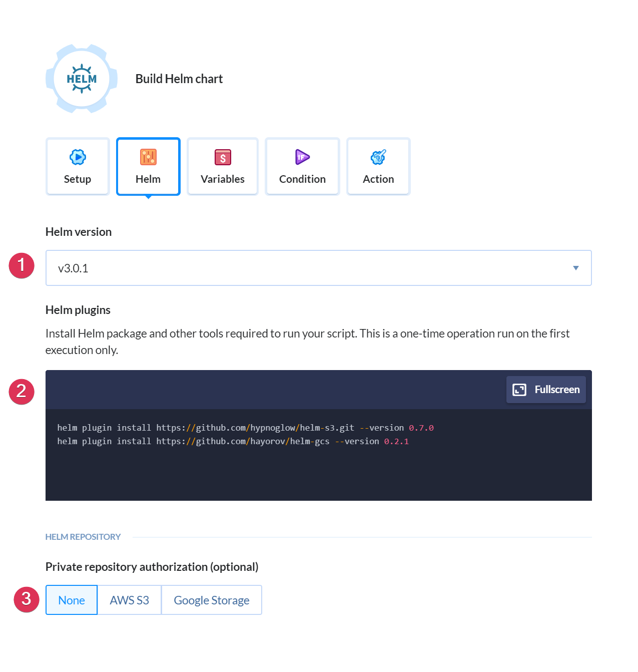This screenshot has height=672, width=638.
Task: Switch to the Helm tab
Action: [148, 166]
